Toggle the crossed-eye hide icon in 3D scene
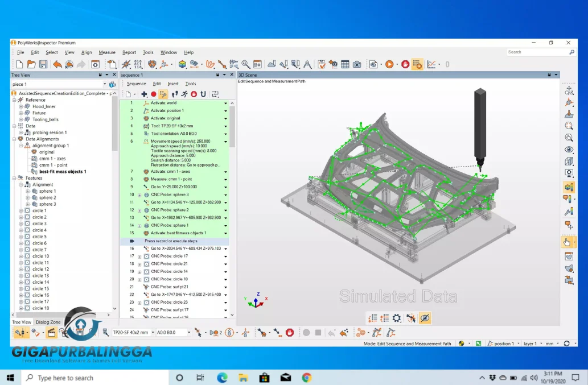Viewport: 588px width, 385px height. [x=425, y=318]
